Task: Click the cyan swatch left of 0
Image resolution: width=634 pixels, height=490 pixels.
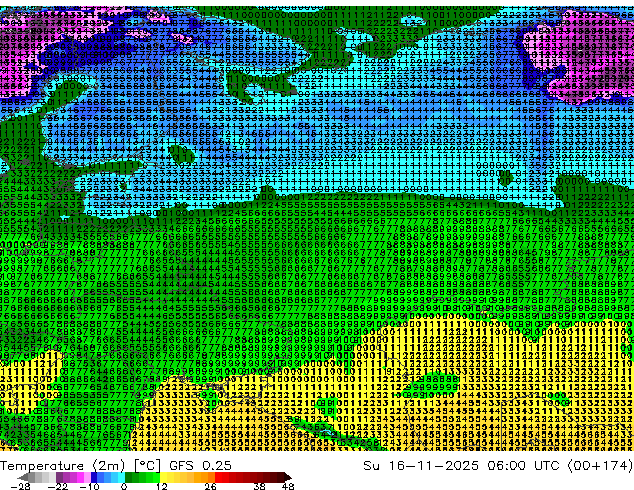Action: [x=121, y=477]
